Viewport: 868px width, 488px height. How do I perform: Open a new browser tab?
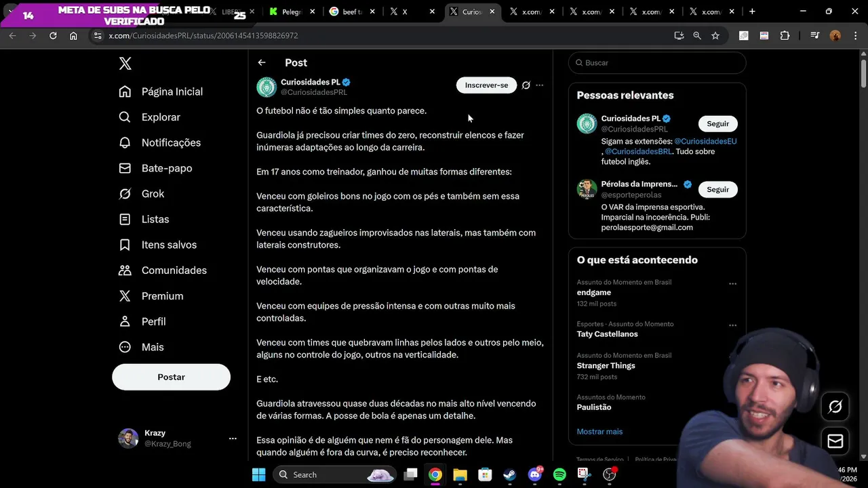[x=752, y=12]
